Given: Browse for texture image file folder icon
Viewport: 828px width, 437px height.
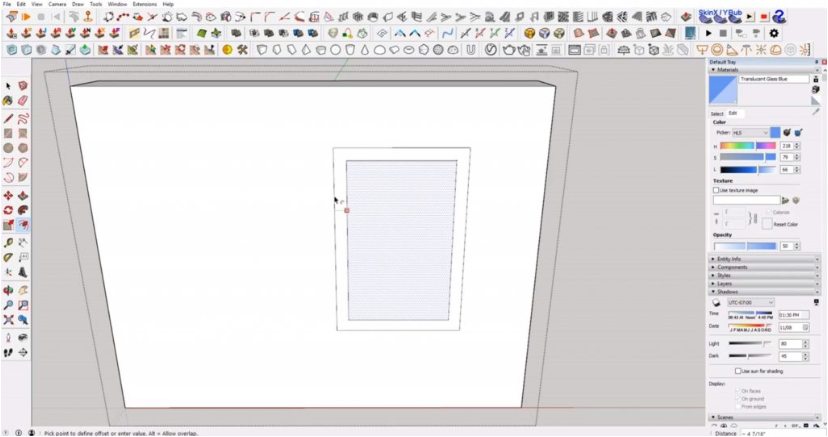Looking at the screenshot, I should [x=785, y=201].
